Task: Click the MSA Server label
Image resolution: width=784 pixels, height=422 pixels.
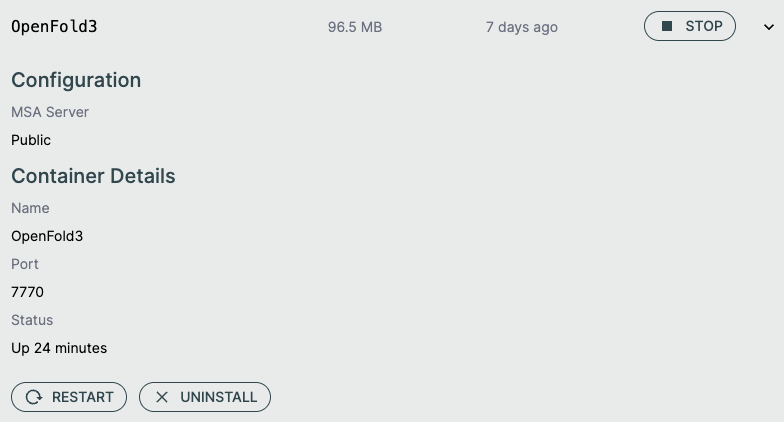Action: [x=50, y=112]
